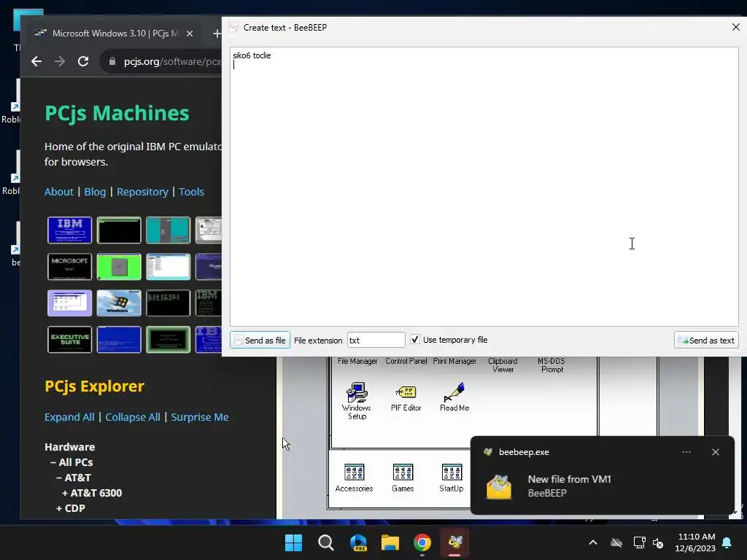Open the About link

coord(59,192)
